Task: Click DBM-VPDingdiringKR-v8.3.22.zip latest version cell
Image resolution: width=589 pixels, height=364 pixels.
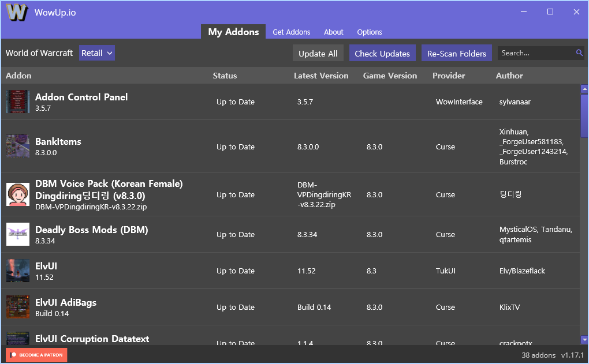Action: point(324,195)
